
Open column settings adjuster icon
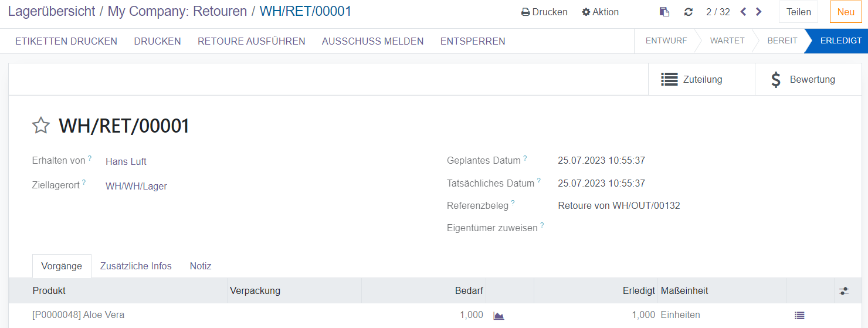coord(843,291)
